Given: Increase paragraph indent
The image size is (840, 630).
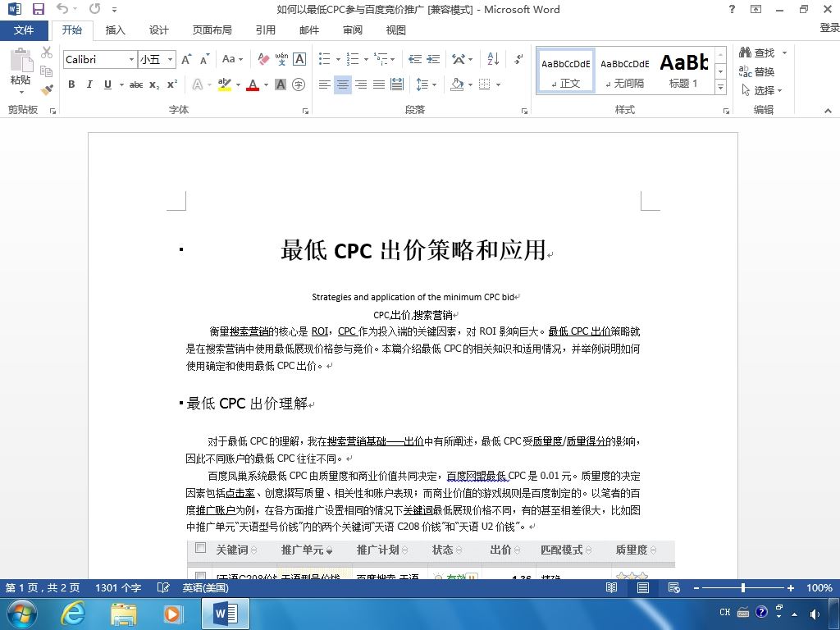Looking at the screenshot, I should [433, 59].
